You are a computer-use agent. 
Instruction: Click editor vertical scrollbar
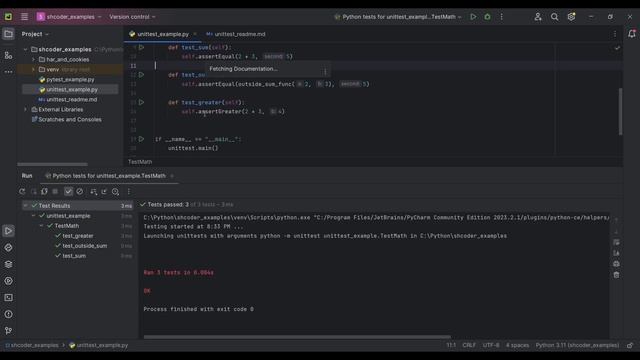tap(620, 111)
